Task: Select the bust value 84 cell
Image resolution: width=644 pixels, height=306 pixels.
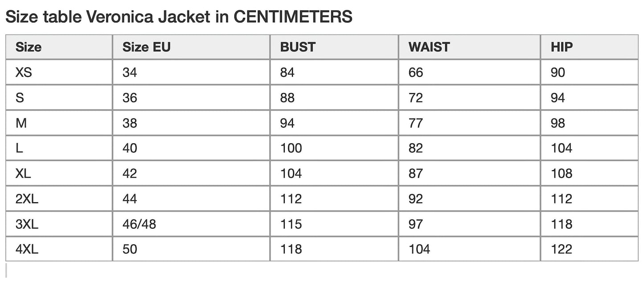Action: pyautogui.click(x=287, y=72)
